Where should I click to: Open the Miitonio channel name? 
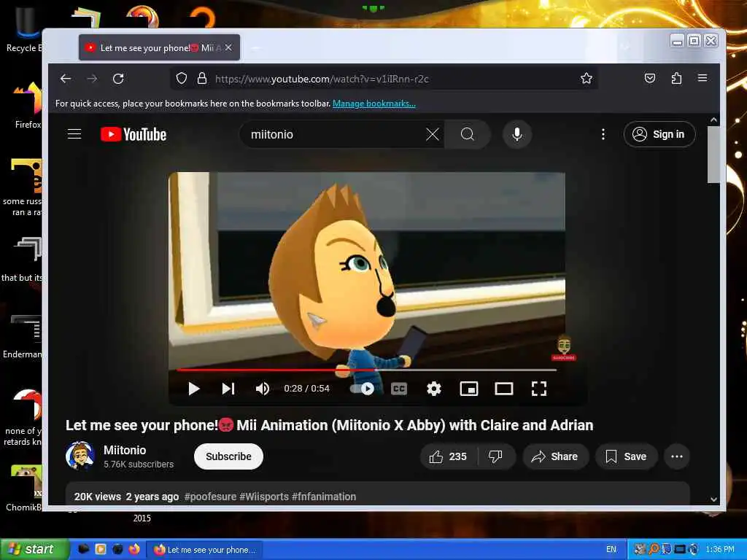pyautogui.click(x=125, y=450)
